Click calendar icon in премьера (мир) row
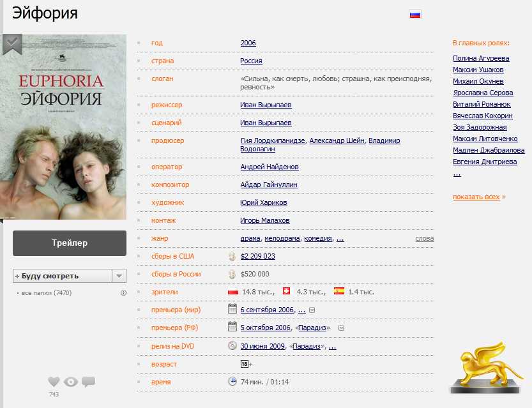 [x=232, y=309]
